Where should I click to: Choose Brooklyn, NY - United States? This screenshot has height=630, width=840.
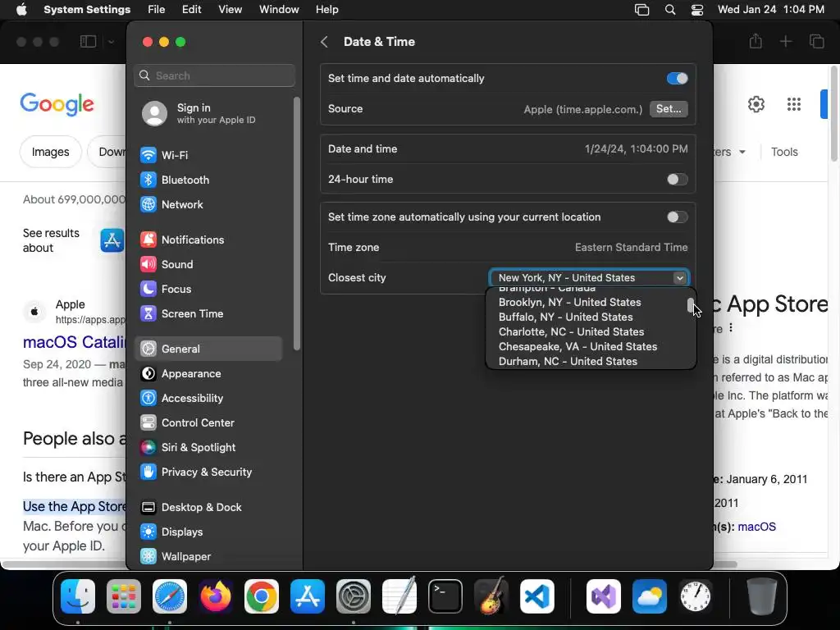coord(569,302)
